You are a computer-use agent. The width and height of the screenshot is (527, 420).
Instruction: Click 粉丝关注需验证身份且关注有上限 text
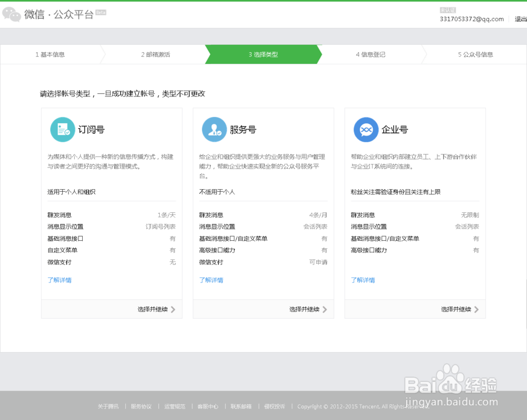point(396,192)
